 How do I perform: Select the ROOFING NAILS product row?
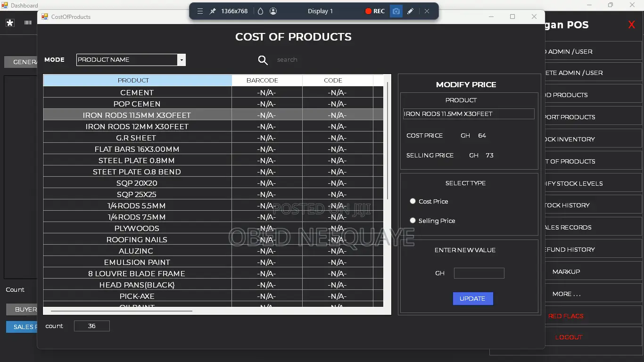(214, 240)
